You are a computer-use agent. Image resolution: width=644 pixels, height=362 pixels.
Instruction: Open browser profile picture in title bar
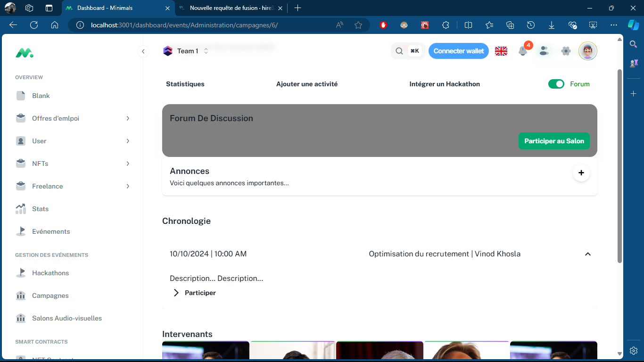pos(10,8)
